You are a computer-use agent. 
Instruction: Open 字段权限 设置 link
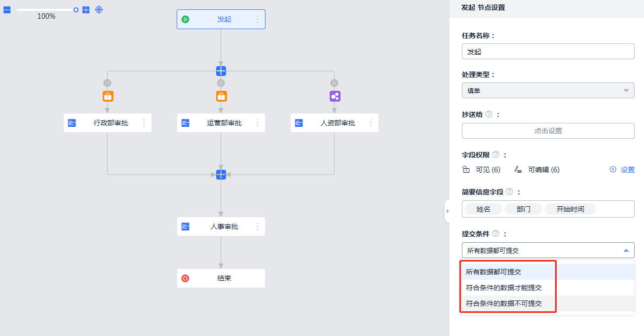(x=622, y=170)
